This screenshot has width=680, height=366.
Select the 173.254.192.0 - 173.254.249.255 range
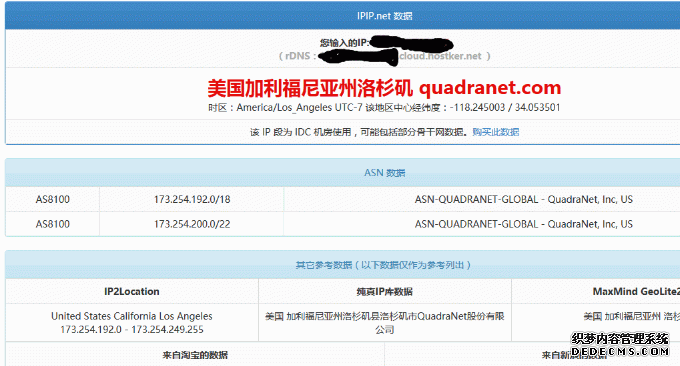click(x=132, y=330)
